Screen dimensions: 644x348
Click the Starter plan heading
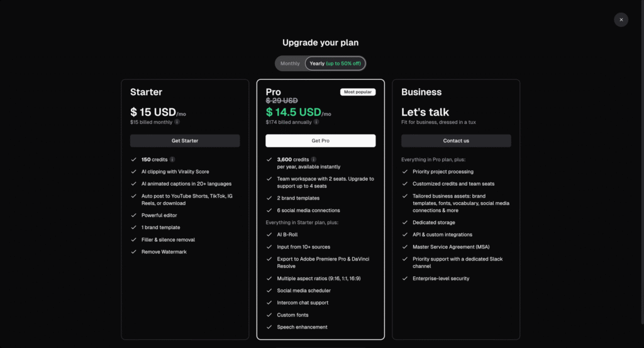(x=146, y=92)
